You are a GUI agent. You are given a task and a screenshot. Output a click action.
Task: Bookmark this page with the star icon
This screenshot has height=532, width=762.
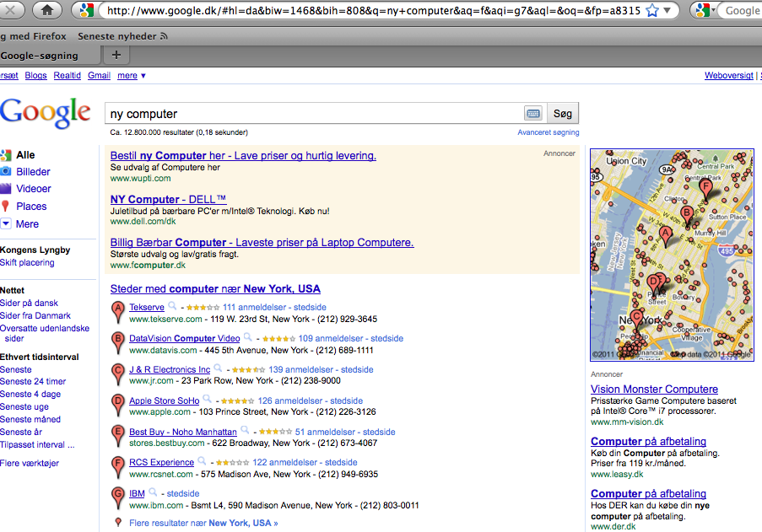pos(652,10)
